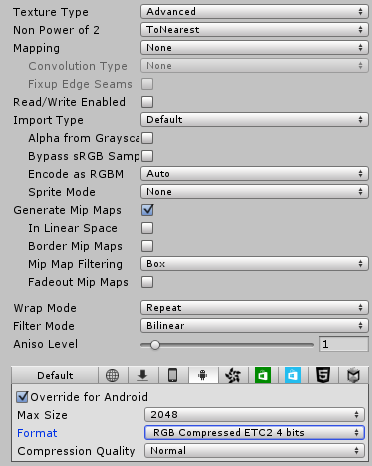Click the Aniso Level label
The image size is (372, 466).
pyautogui.click(x=45, y=344)
